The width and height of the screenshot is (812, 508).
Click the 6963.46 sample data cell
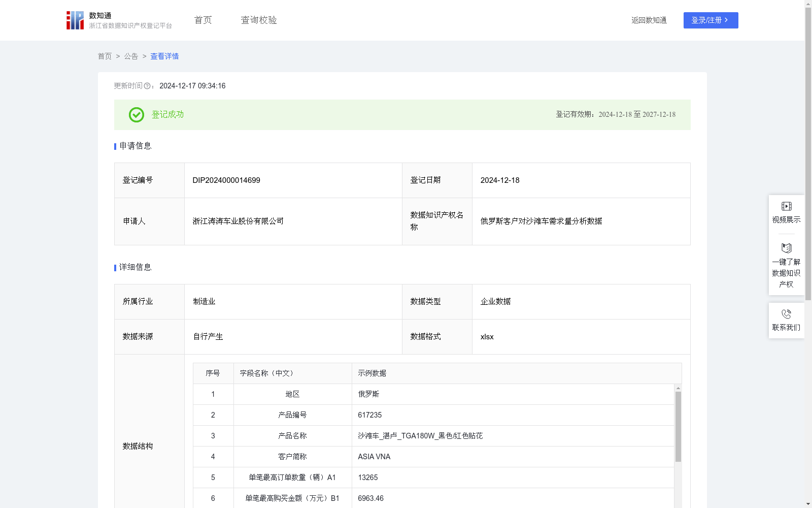point(513,498)
